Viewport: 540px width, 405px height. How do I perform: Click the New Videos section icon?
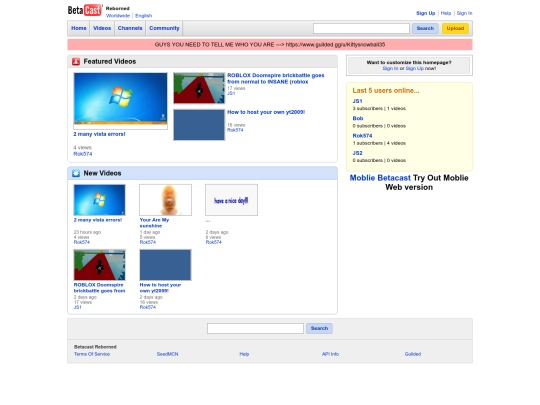76,173
